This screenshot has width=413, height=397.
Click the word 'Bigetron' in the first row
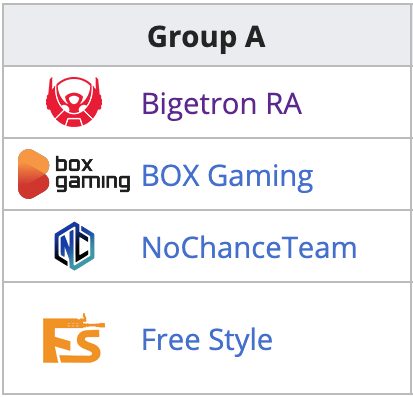click(199, 104)
